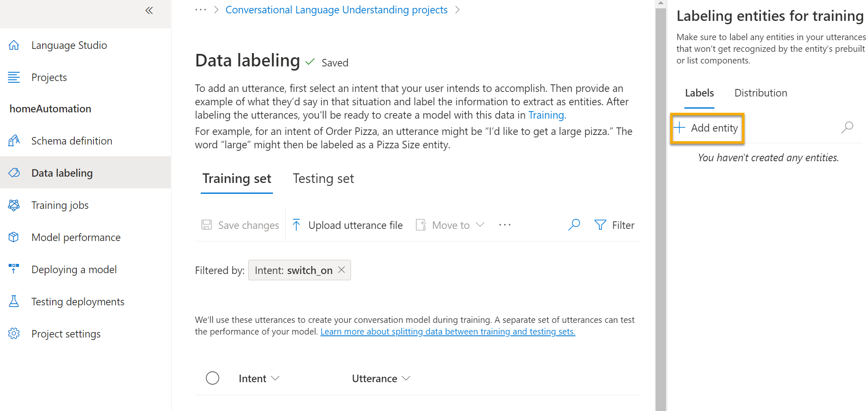Select Training jobs in the sidebar
868x411 pixels.
pyautogui.click(x=60, y=205)
